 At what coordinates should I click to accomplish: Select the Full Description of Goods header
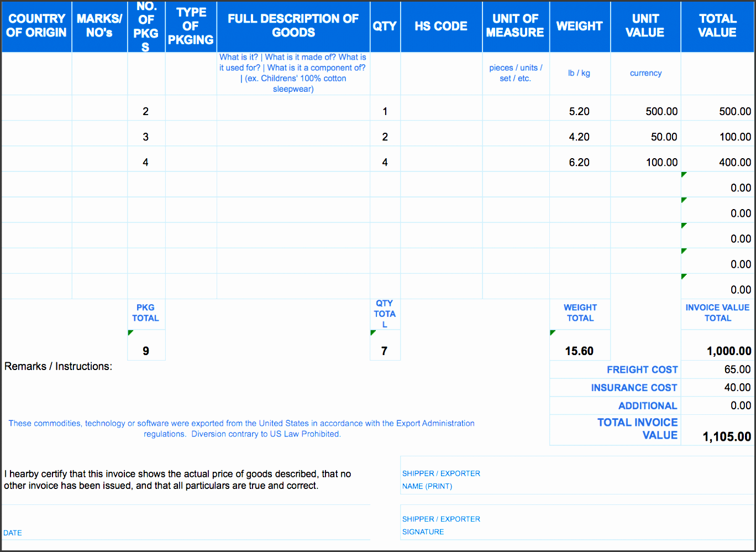click(x=293, y=26)
